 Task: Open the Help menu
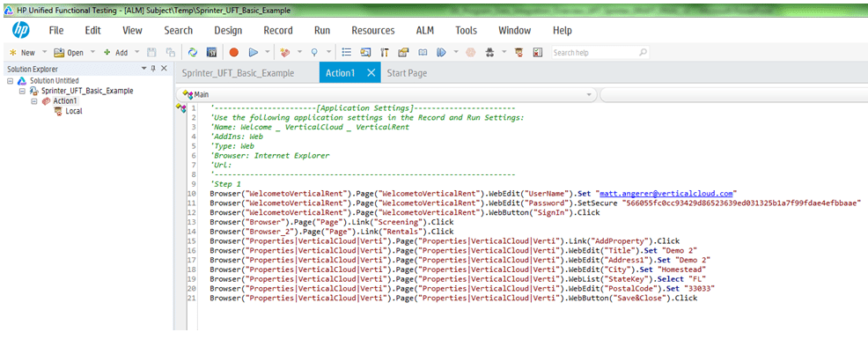pos(563,31)
